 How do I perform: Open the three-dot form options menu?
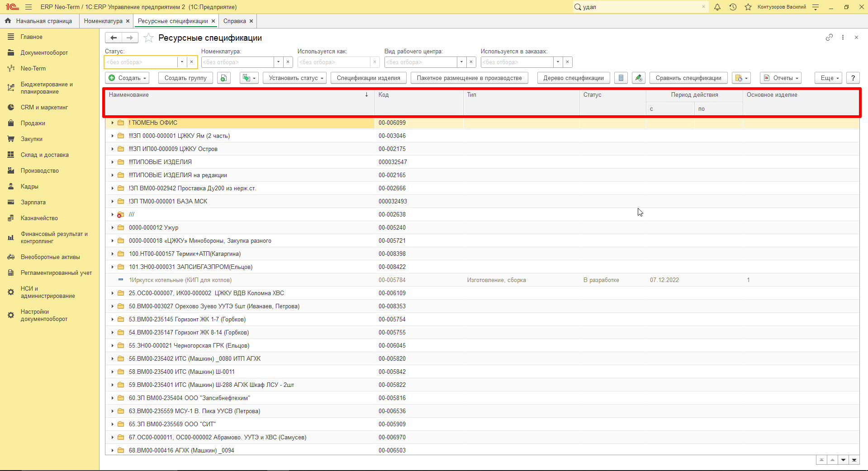(x=843, y=38)
